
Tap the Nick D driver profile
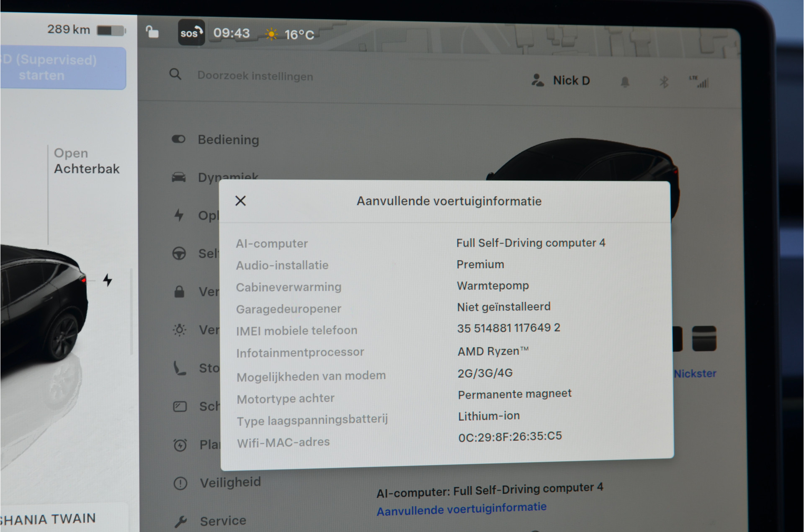click(560, 80)
